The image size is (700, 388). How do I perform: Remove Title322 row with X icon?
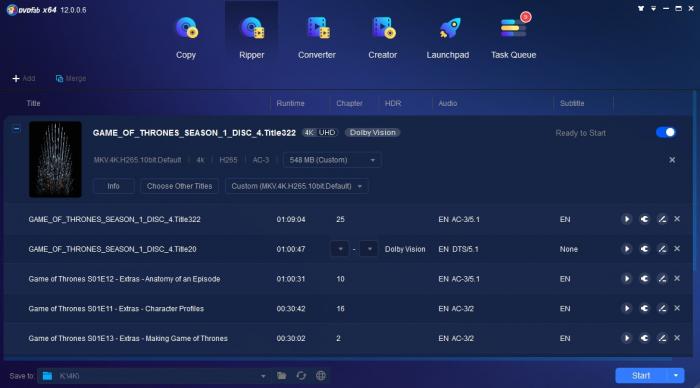677,219
